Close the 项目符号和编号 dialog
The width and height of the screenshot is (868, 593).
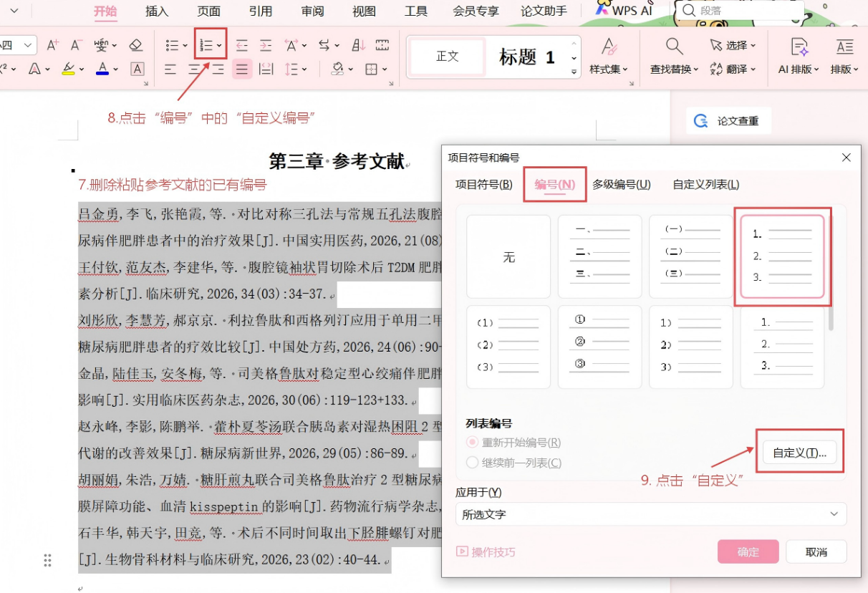[846, 158]
